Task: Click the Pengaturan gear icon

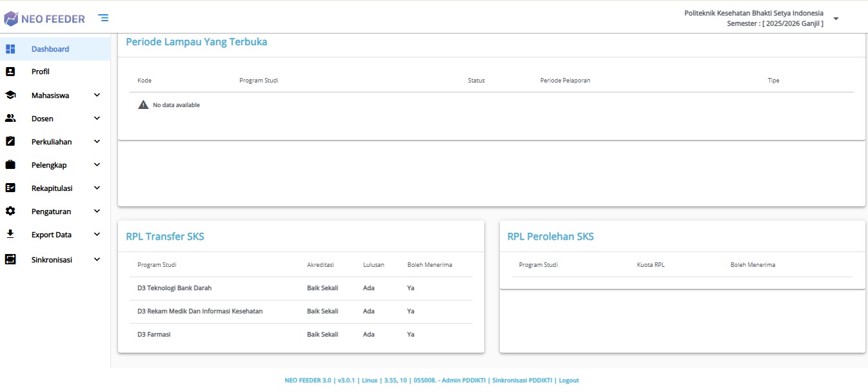Action: [x=10, y=211]
